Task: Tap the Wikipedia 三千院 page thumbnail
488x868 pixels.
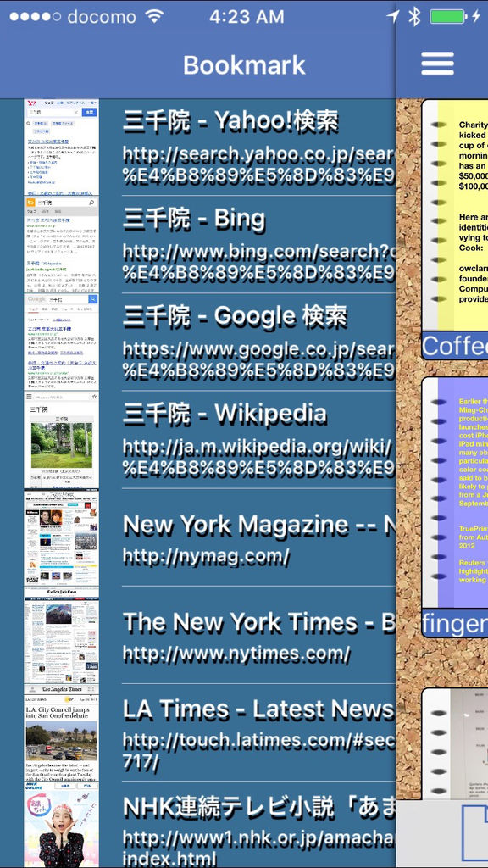Action: pyautogui.click(x=61, y=440)
